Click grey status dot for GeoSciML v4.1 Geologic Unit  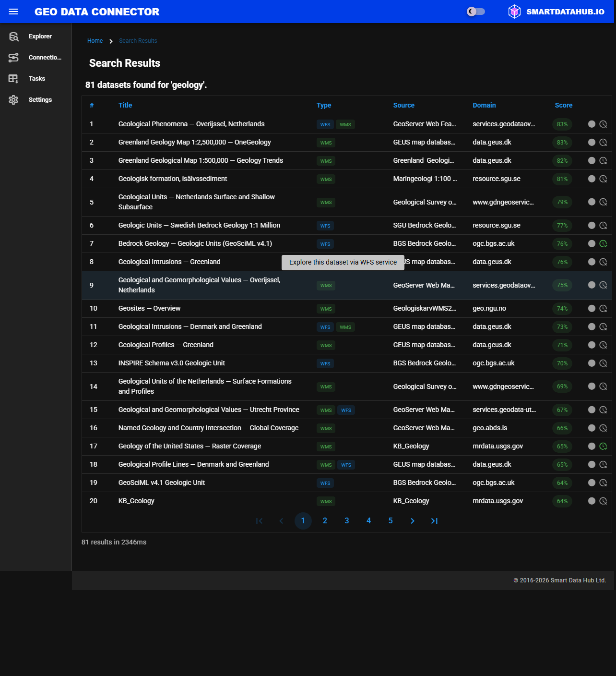coord(592,483)
